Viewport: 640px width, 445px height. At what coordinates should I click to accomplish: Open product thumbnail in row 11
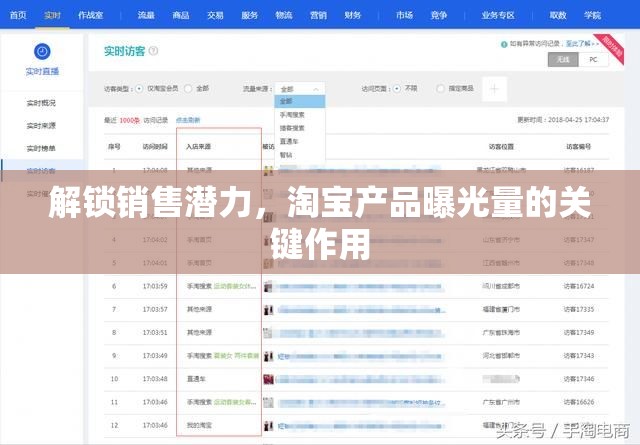point(268,403)
